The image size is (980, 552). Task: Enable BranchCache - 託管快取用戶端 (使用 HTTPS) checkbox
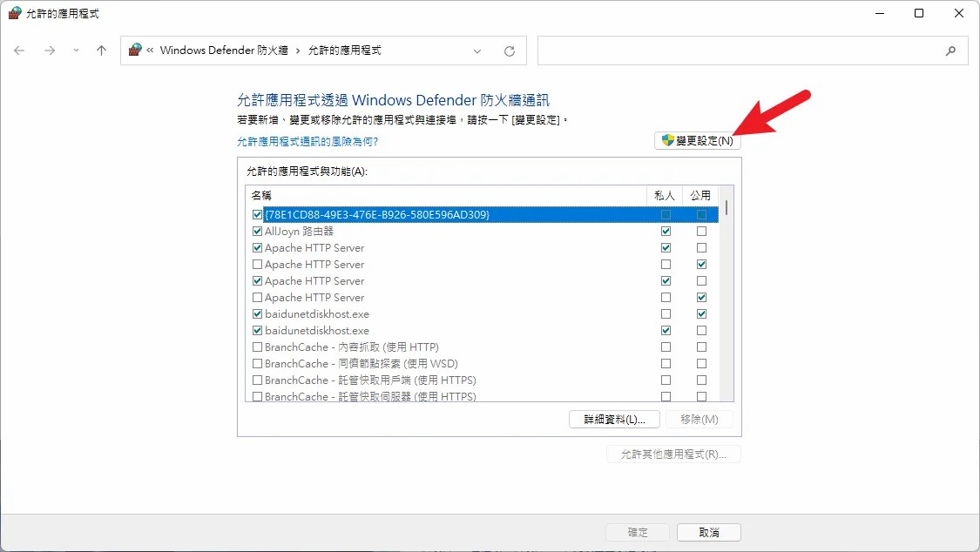pos(257,380)
